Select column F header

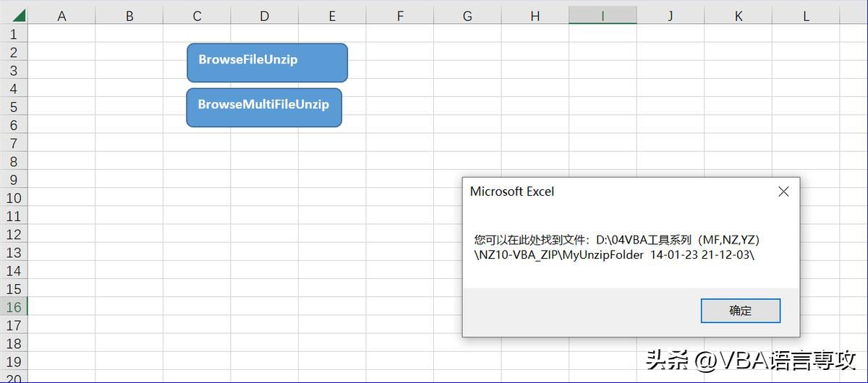pyautogui.click(x=400, y=16)
